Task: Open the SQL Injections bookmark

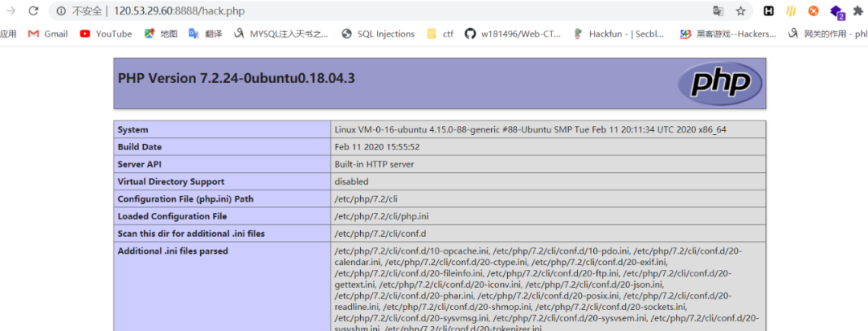Action: tap(379, 34)
